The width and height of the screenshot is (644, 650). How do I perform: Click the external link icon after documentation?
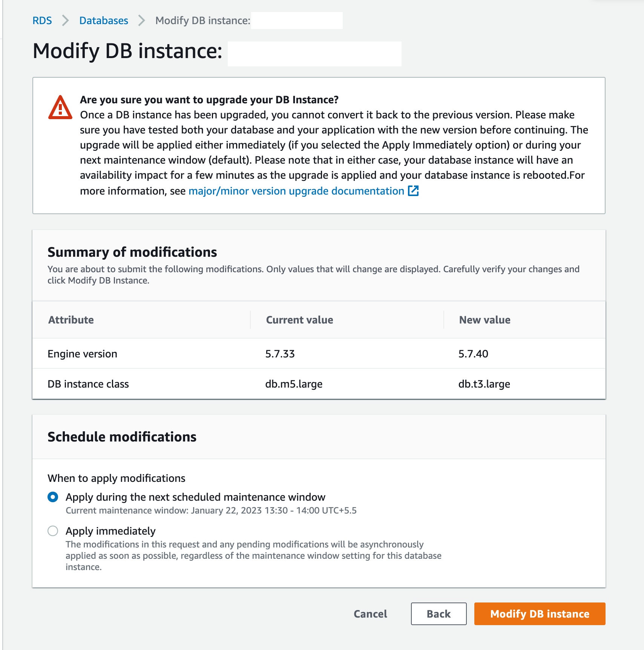(413, 191)
